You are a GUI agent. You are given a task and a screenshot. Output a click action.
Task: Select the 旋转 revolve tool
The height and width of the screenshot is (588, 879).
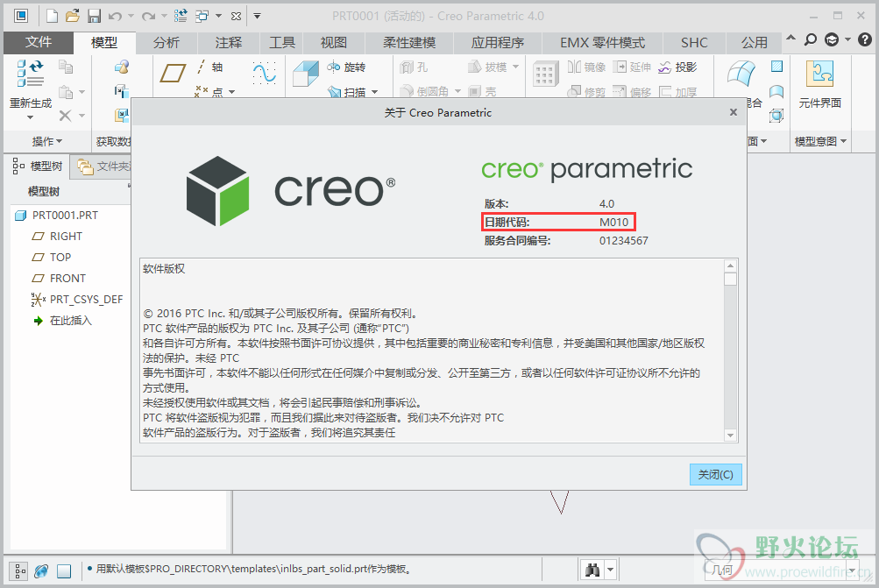coord(346,67)
